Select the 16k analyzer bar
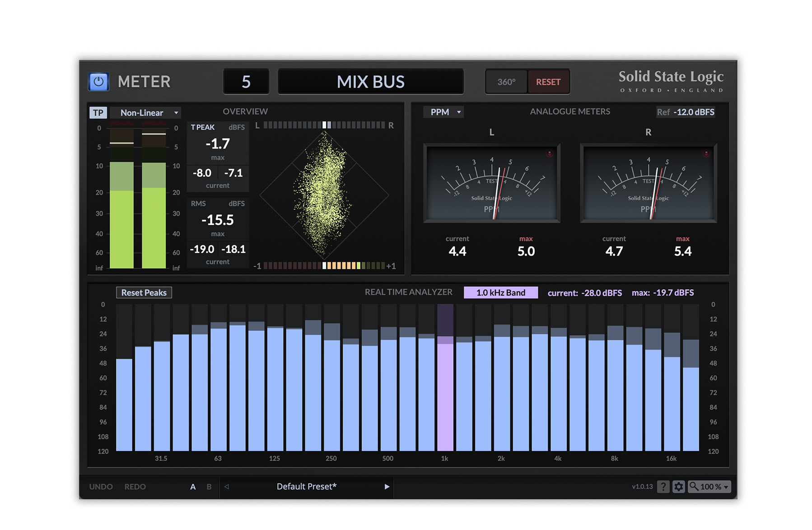Image resolution: width=812 pixels, height=530 pixels. pyautogui.click(x=672, y=377)
